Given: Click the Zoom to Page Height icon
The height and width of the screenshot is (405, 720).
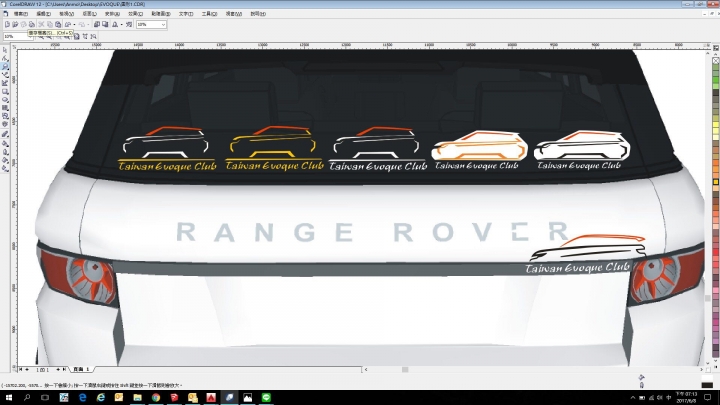Looking at the screenshot, I should [94, 36].
